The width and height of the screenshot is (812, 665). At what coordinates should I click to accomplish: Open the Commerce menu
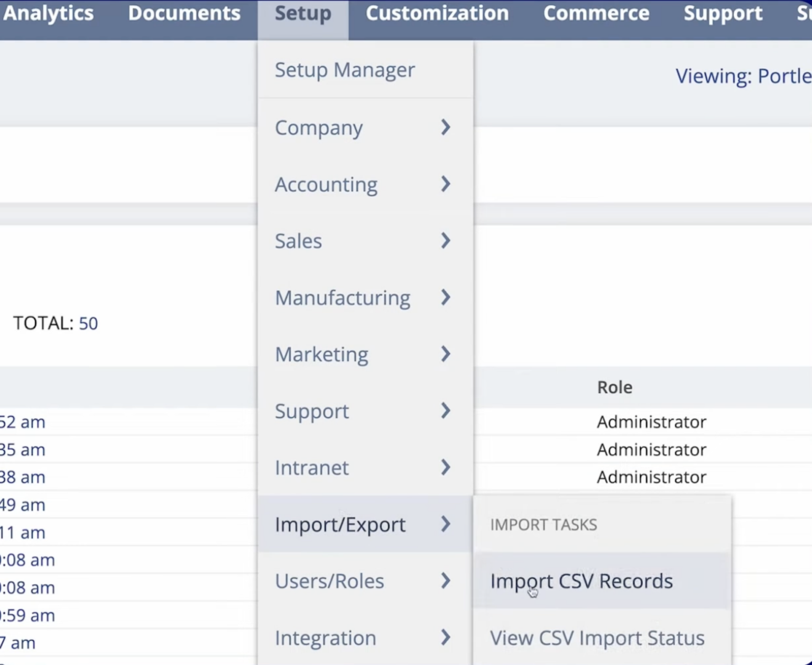click(596, 14)
